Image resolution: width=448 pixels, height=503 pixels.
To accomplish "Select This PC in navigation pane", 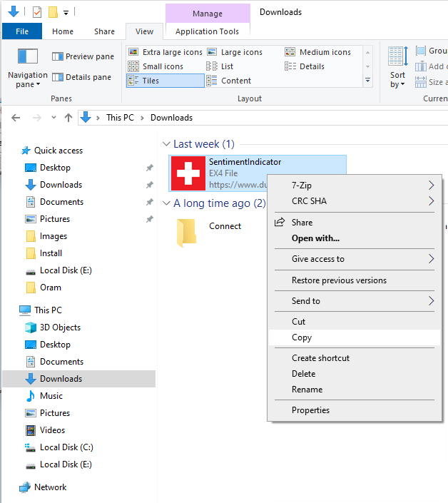I will tap(41, 310).
